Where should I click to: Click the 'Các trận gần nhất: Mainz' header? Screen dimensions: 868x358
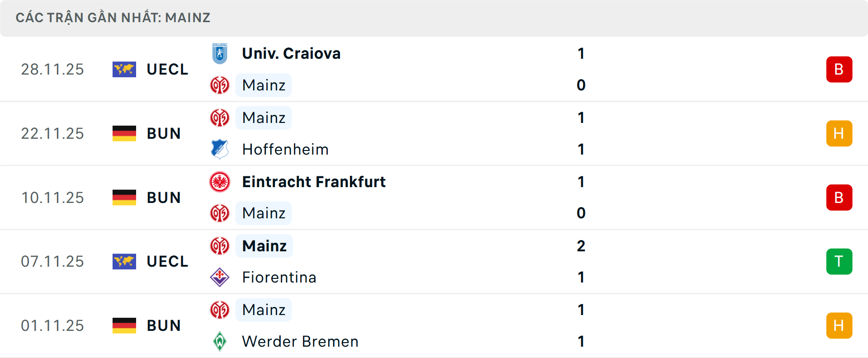coord(113,18)
